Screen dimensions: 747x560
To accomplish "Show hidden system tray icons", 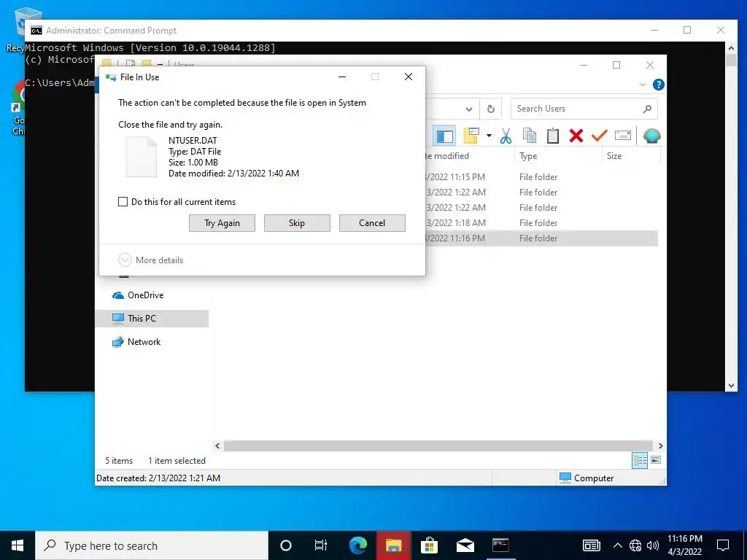I will pyautogui.click(x=617, y=545).
